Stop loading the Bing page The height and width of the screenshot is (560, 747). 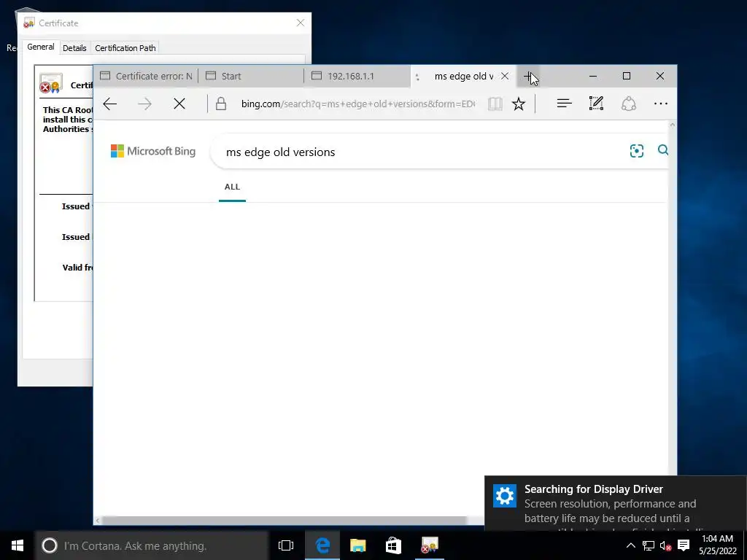point(179,104)
